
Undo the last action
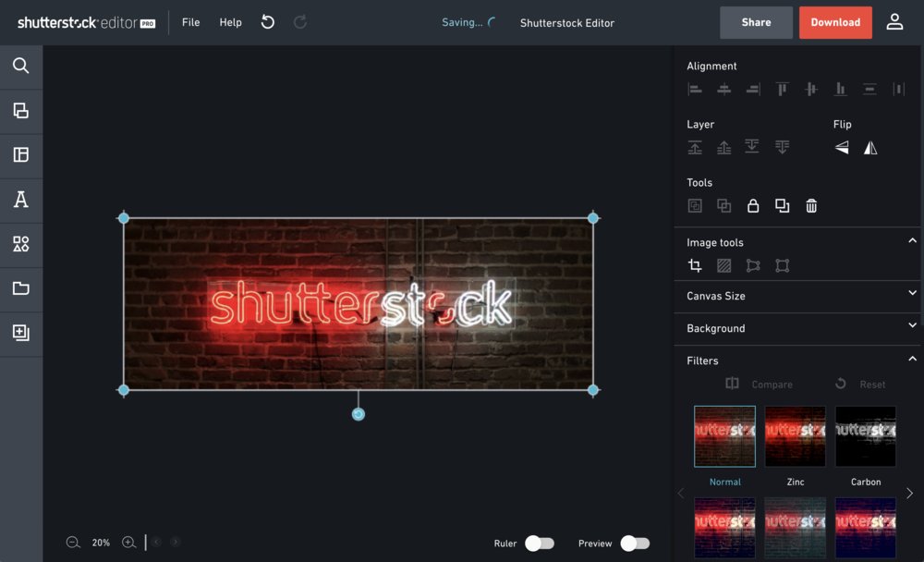coord(268,22)
